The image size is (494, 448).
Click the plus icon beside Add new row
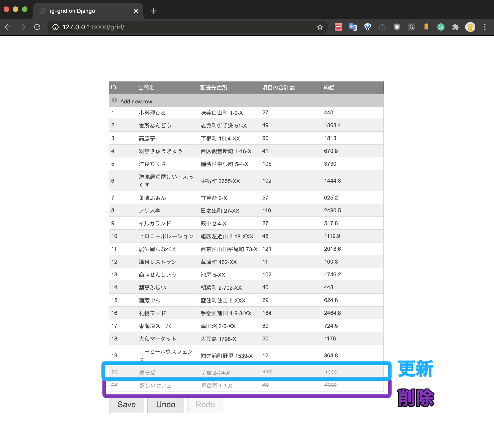[114, 100]
